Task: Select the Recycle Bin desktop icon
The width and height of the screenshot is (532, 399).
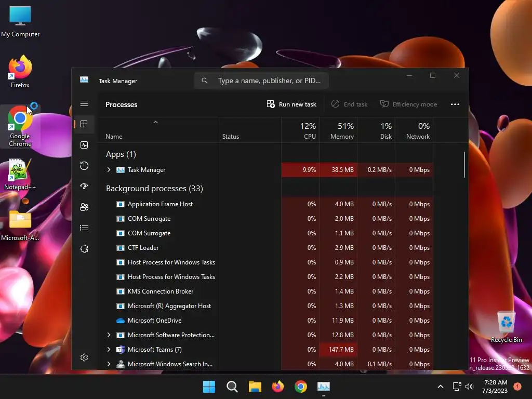Action: pos(506,326)
